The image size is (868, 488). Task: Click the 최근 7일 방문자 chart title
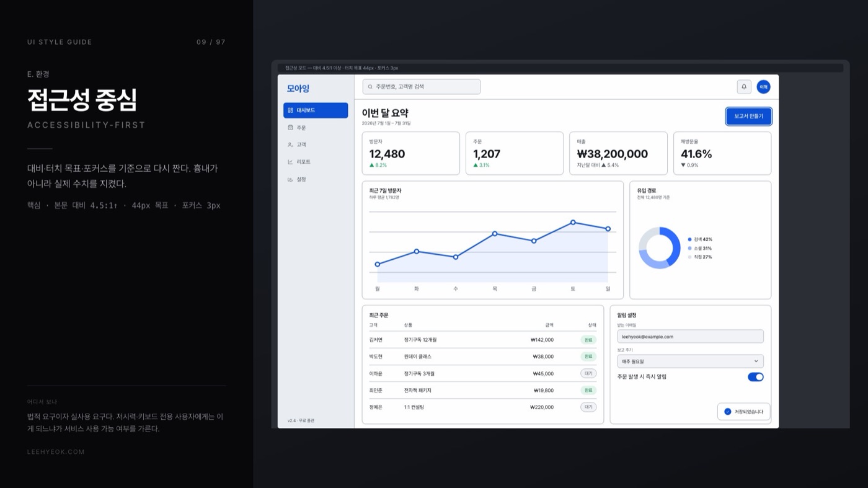[x=385, y=190]
